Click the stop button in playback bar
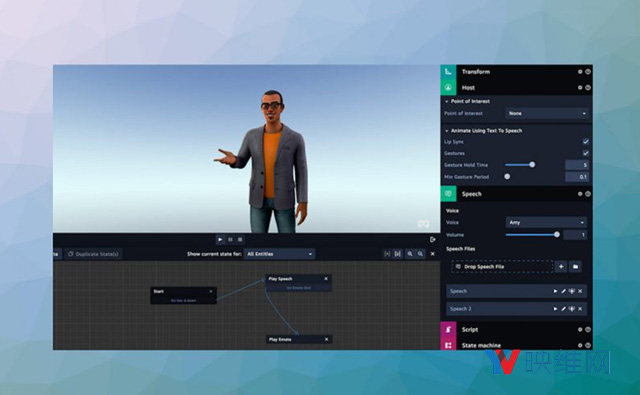 coord(240,240)
